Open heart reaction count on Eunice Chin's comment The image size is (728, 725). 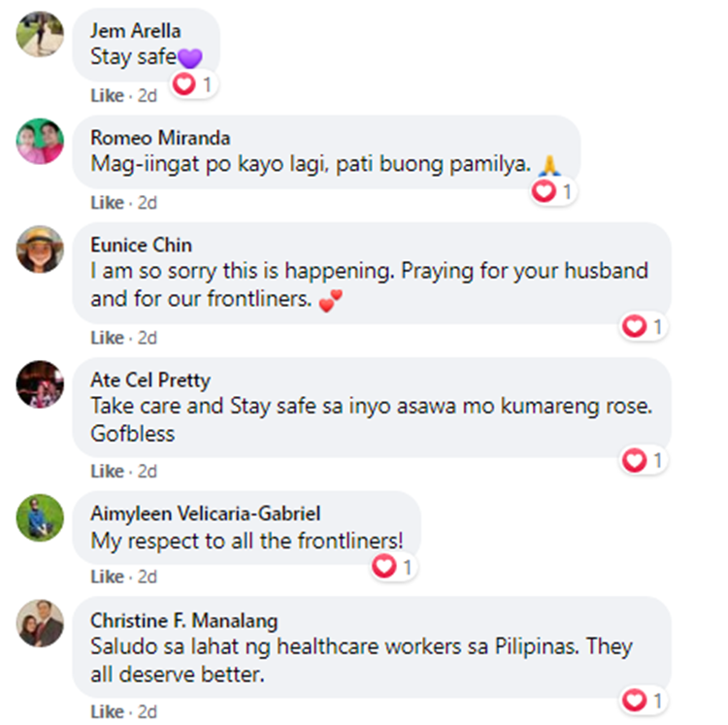tap(644, 326)
